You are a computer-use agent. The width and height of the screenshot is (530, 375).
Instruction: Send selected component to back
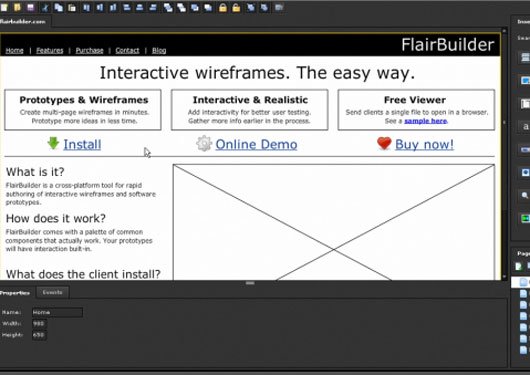point(182,7)
